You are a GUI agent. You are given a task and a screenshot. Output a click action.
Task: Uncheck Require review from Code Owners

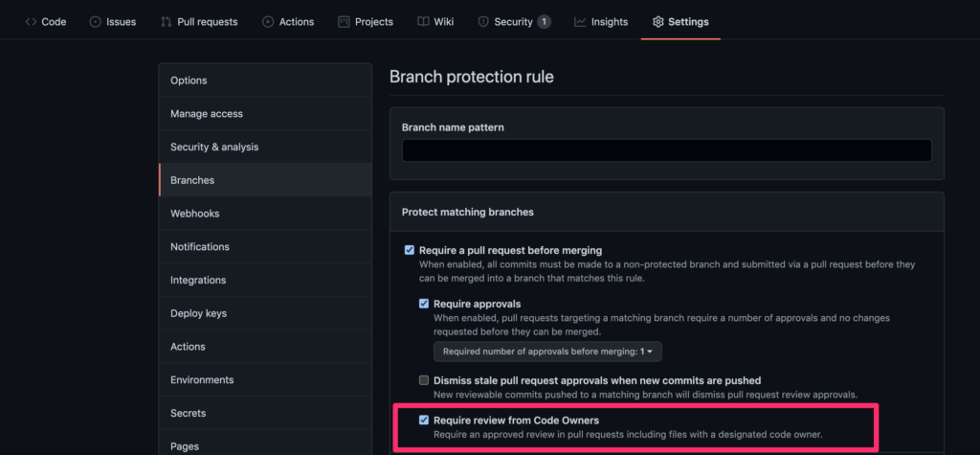click(x=424, y=420)
